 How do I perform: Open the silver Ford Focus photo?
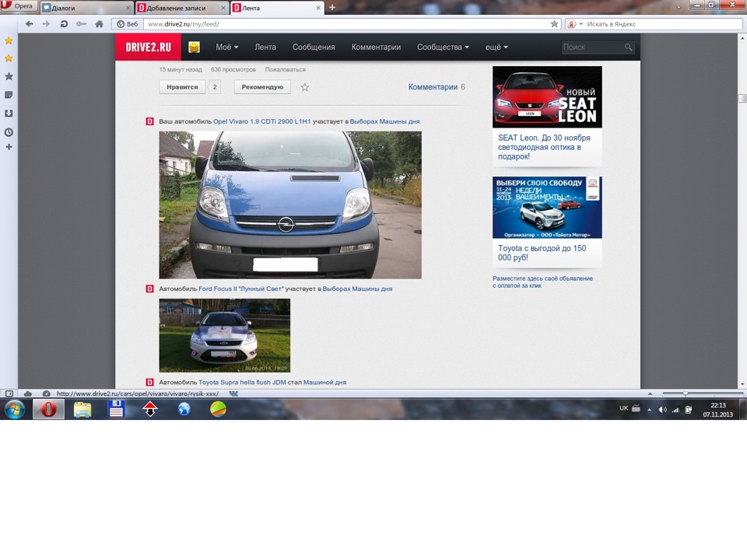(224, 336)
